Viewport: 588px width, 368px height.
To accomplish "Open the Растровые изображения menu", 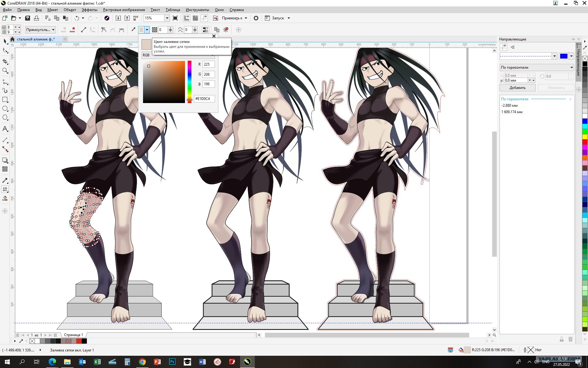I will pos(124,10).
